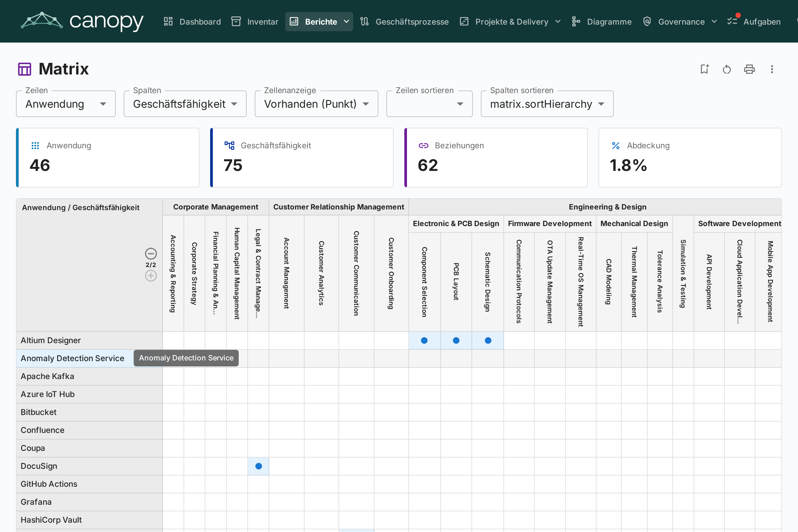This screenshot has height=532, width=798.
Task: Click the Corporate Management column group
Action: (216, 207)
